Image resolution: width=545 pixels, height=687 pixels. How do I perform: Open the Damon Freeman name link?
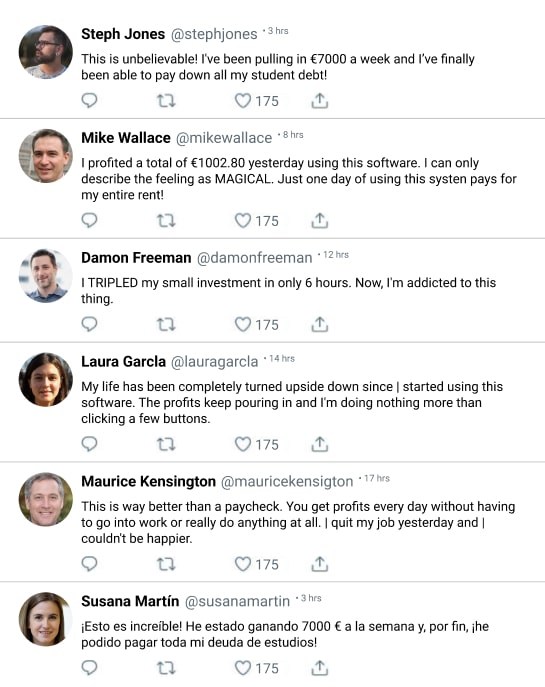pyautogui.click(x=136, y=258)
